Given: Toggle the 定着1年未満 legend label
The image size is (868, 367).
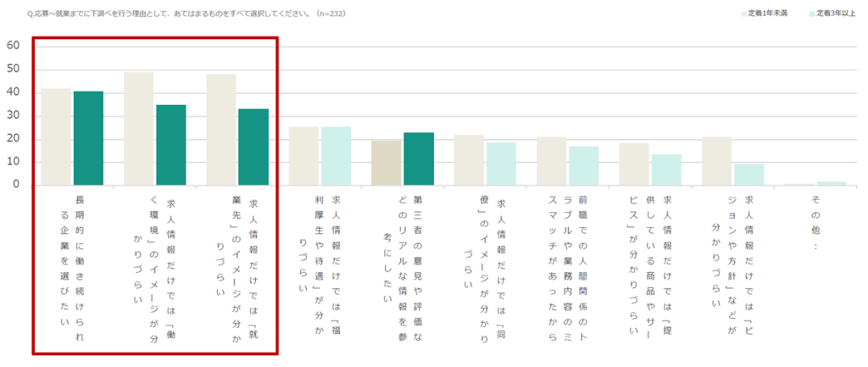Looking at the screenshot, I should (x=768, y=14).
